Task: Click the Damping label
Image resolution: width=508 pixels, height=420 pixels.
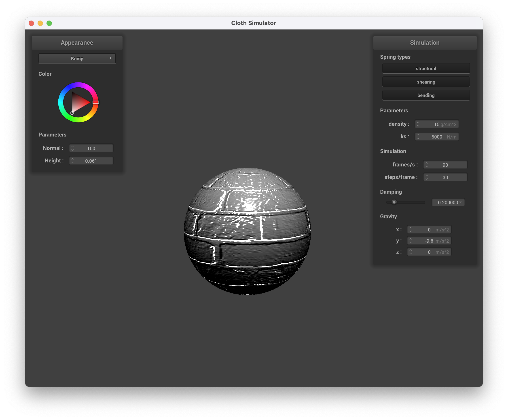Action: coord(391,192)
